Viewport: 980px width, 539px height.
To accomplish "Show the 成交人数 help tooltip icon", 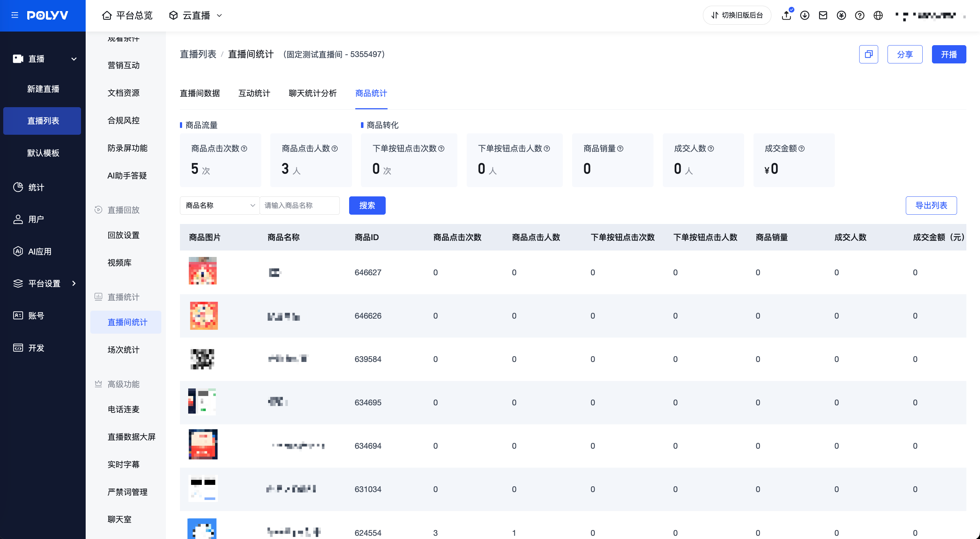I will [x=711, y=148].
